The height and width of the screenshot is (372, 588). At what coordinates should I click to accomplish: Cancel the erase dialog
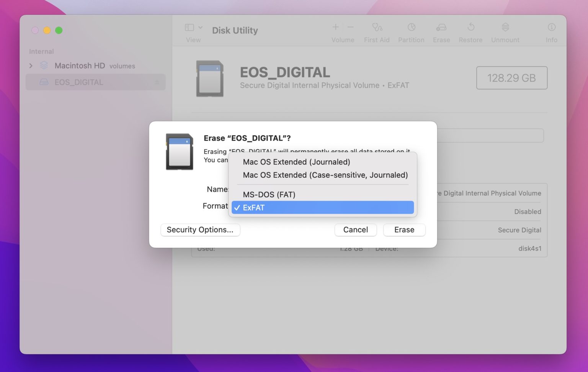coord(356,230)
